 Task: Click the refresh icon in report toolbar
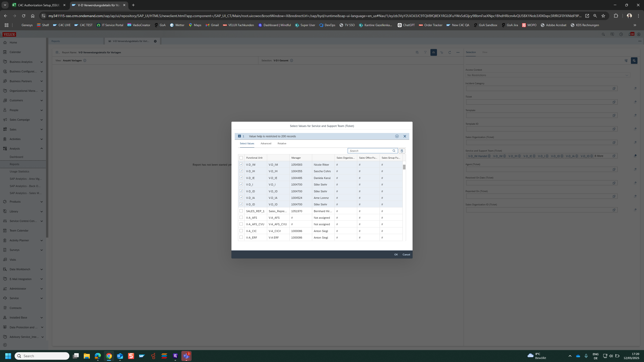[x=450, y=53]
